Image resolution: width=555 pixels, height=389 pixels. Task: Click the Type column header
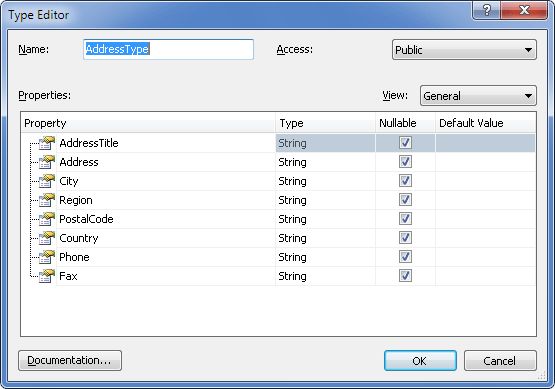coord(325,123)
